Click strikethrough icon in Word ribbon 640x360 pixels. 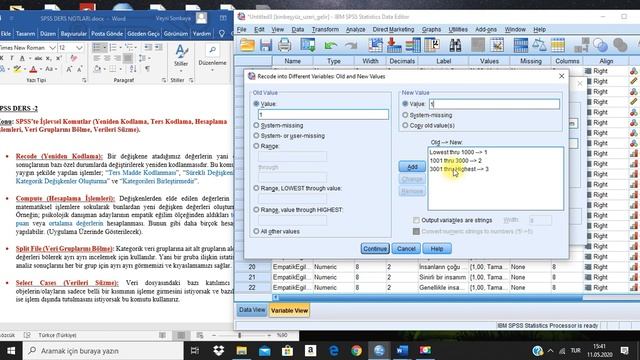tap(39, 58)
